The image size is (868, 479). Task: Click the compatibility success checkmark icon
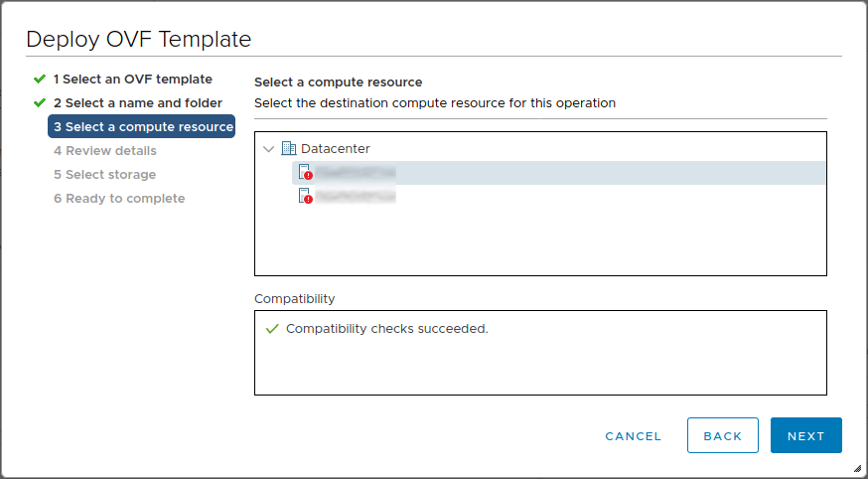coord(272,329)
